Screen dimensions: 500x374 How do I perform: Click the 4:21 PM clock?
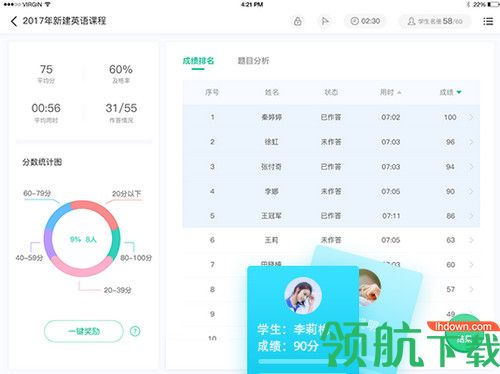tap(252, 5)
